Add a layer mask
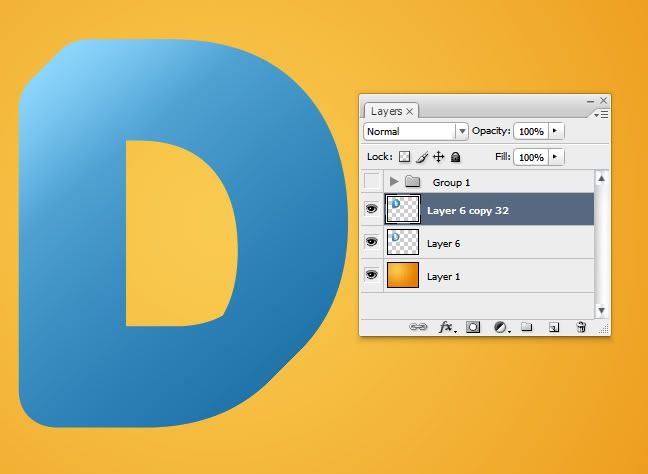Image resolution: width=648 pixels, height=474 pixels. [x=473, y=327]
